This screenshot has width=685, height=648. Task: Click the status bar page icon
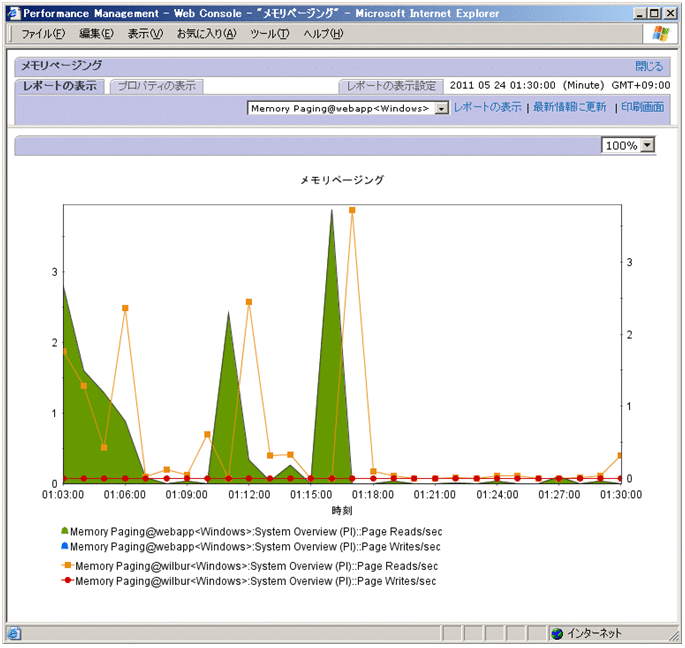point(13,634)
